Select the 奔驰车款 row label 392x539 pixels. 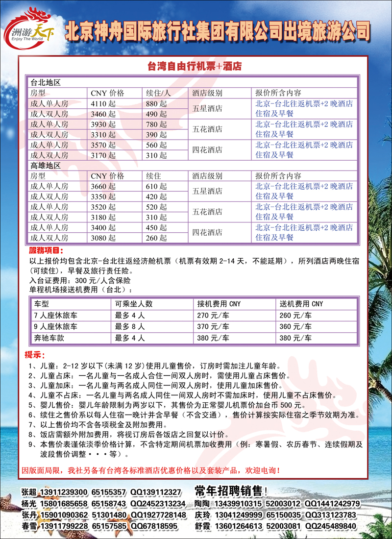pyautogui.click(x=49, y=338)
